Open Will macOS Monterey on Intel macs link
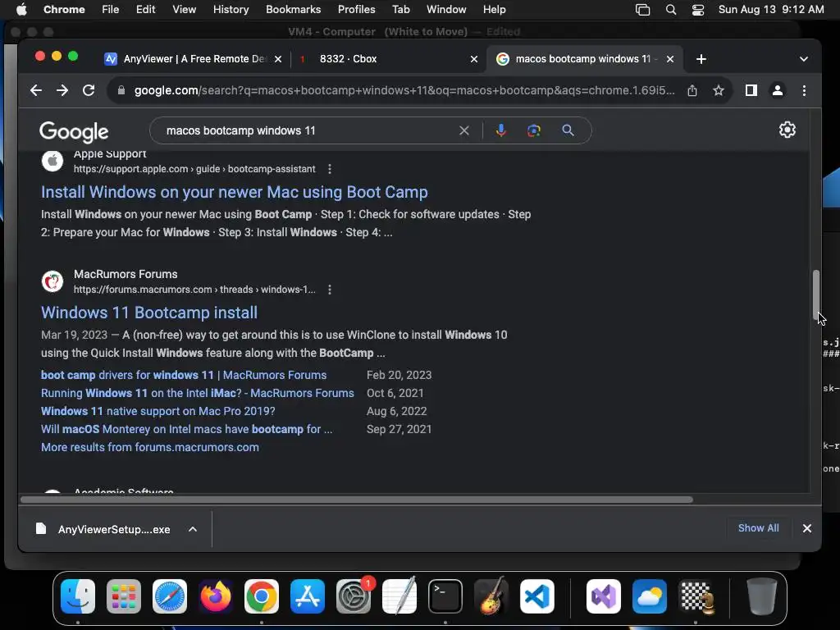Viewport: 840px width, 630px height. pyautogui.click(x=186, y=429)
